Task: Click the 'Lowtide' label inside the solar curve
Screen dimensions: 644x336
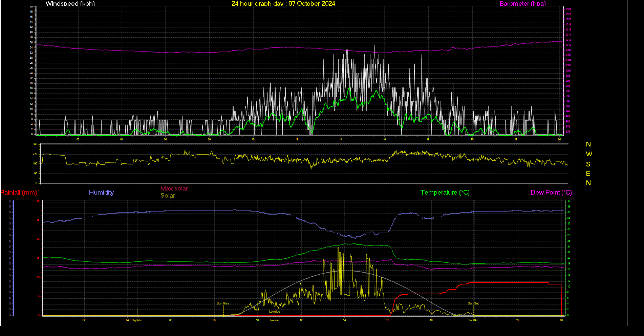Action: (275, 312)
